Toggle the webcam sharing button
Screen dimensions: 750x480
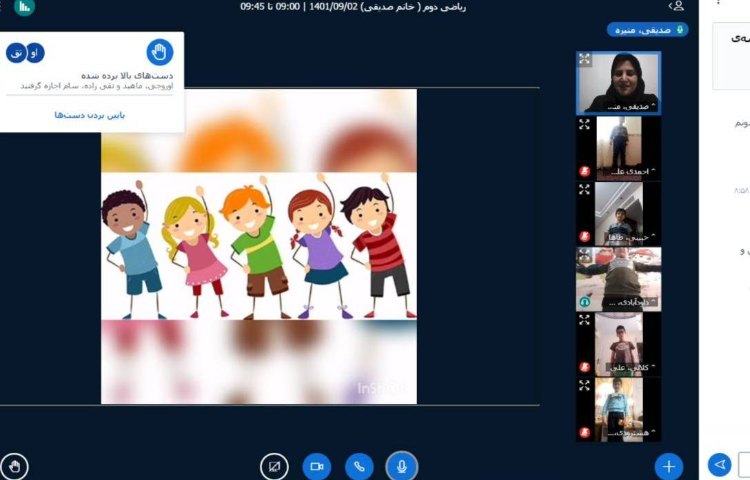coord(317,466)
